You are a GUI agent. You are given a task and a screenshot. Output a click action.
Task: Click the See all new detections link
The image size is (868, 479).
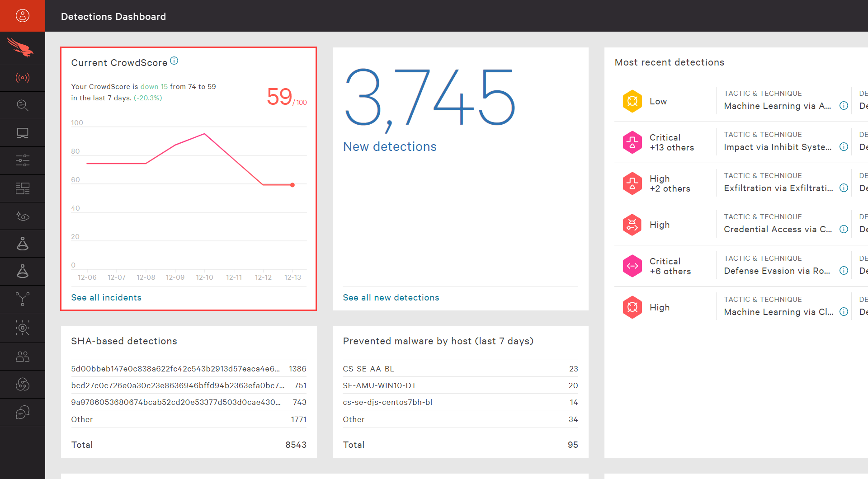(x=391, y=297)
